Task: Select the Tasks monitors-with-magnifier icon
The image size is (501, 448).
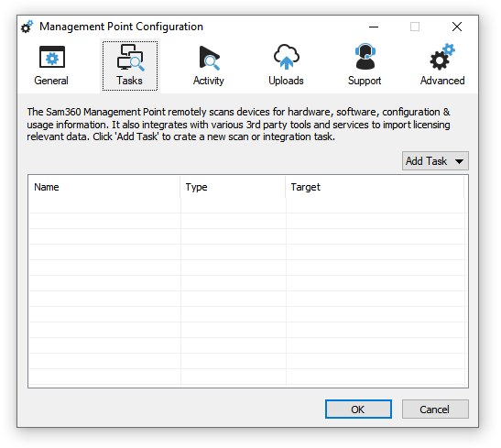Action: pos(130,58)
